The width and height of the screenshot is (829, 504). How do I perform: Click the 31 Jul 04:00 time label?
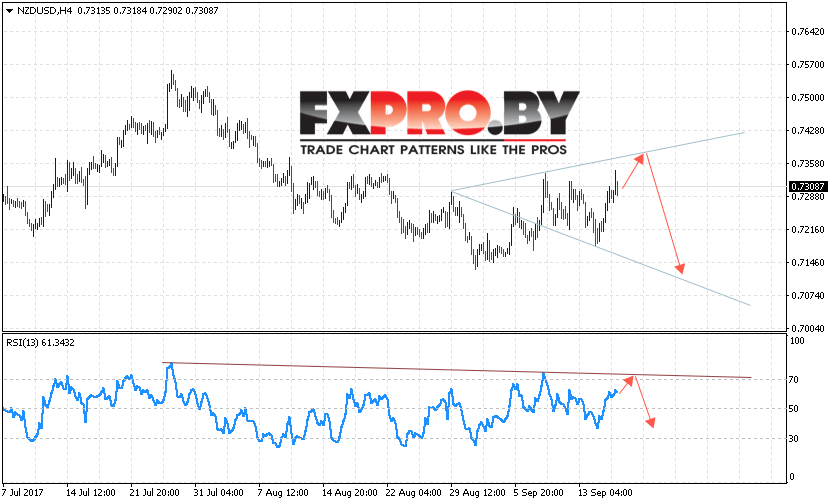pos(218,493)
